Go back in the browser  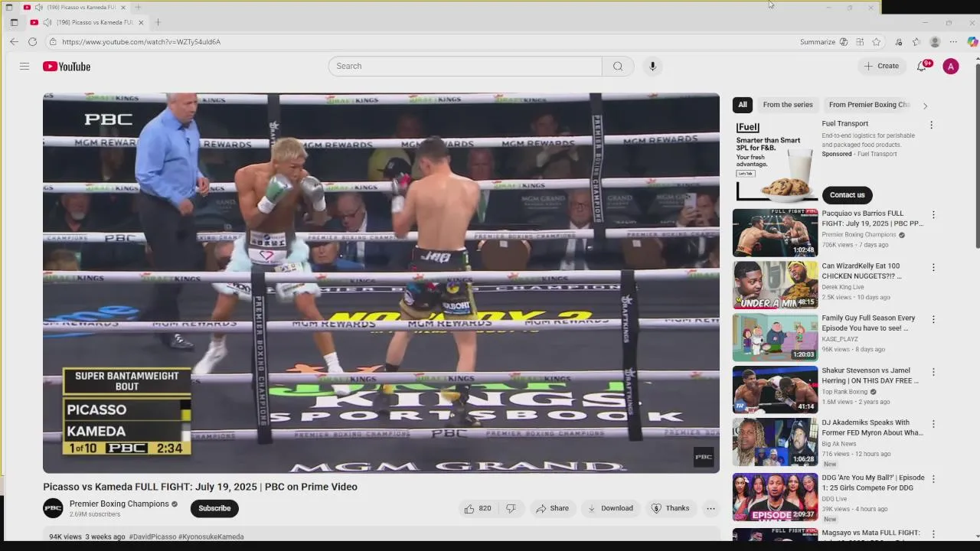(x=14, y=42)
